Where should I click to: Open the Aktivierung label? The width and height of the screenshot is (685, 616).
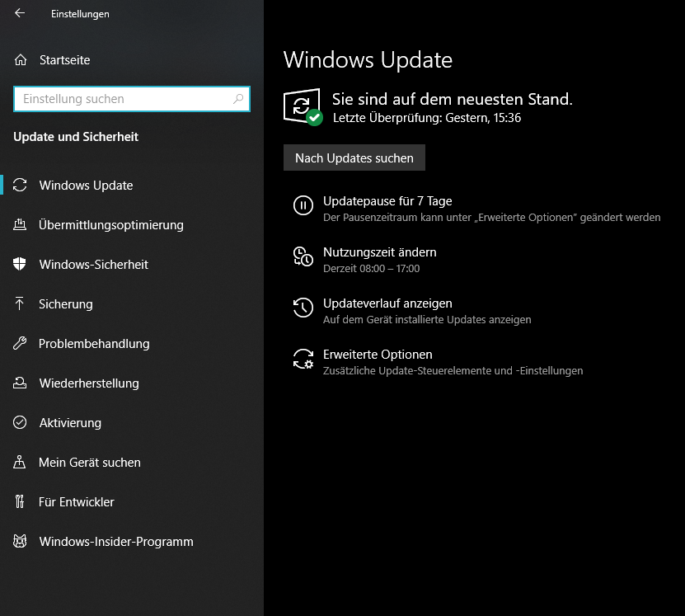70,423
